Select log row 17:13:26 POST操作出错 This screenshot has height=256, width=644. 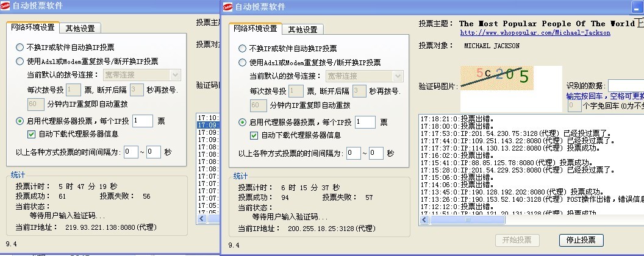[531, 199]
